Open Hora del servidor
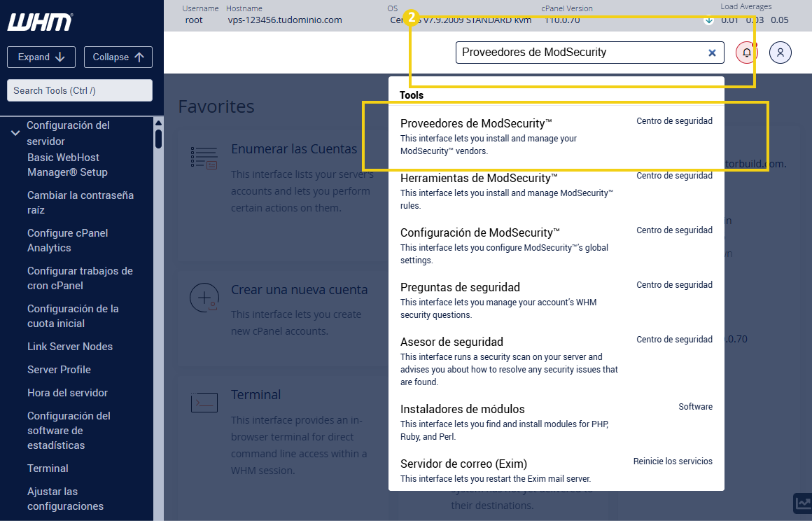The image size is (812, 521). point(67,393)
